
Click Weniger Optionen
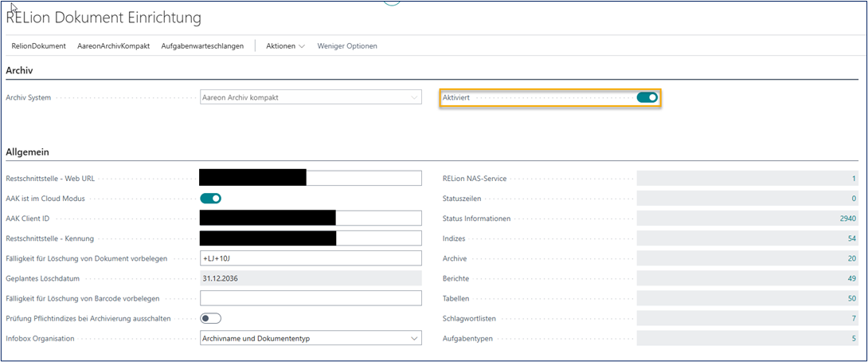[347, 46]
